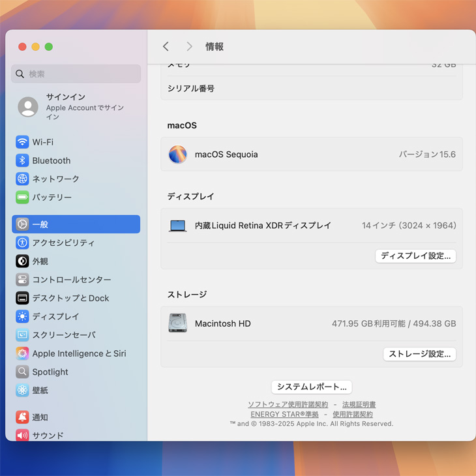
Task: Click 14インチ (3024 × 1964) text
Action: coord(409,226)
